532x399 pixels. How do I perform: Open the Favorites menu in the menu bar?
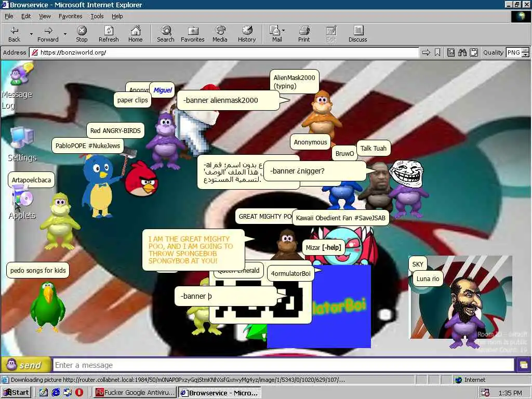coord(70,16)
